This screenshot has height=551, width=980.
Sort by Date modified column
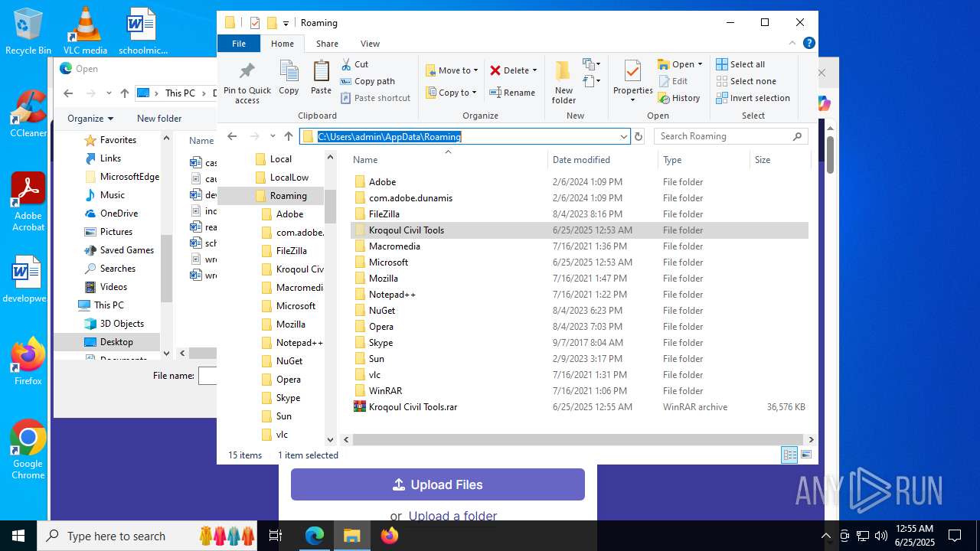coord(603,160)
